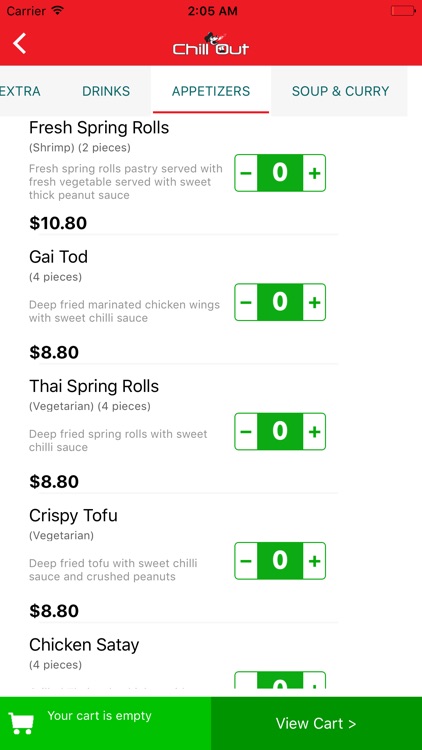Tap the Chill Out logo
Viewport: 422px width, 750px height.
pyautogui.click(x=211, y=44)
